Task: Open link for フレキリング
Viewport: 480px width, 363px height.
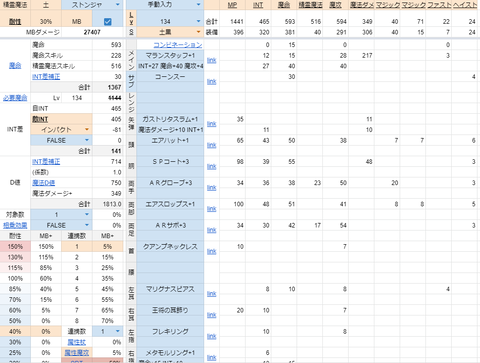Action: pos(212,337)
